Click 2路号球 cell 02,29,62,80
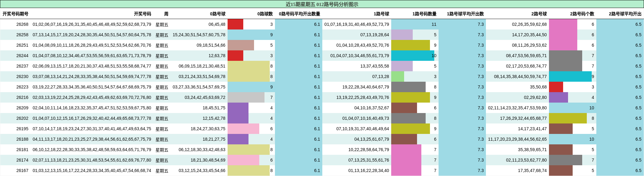The height and width of the screenshot is (176, 644). (x=535, y=97)
